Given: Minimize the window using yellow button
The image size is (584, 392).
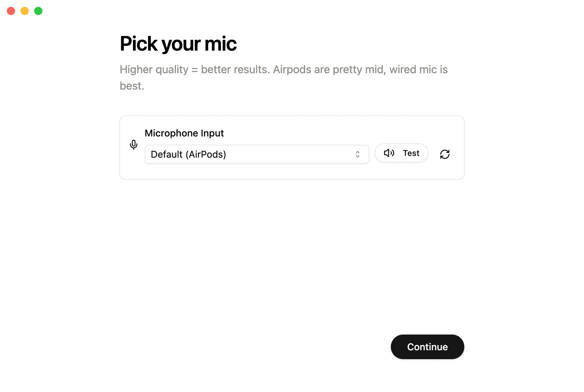Looking at the screenshot, I should [25, 11].
